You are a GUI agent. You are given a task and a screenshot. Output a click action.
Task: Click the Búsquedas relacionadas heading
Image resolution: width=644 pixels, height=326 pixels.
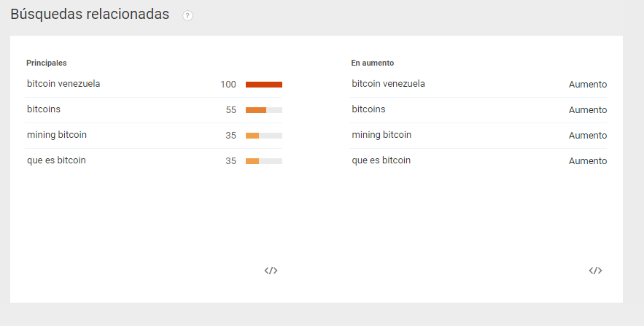(90, 15)
